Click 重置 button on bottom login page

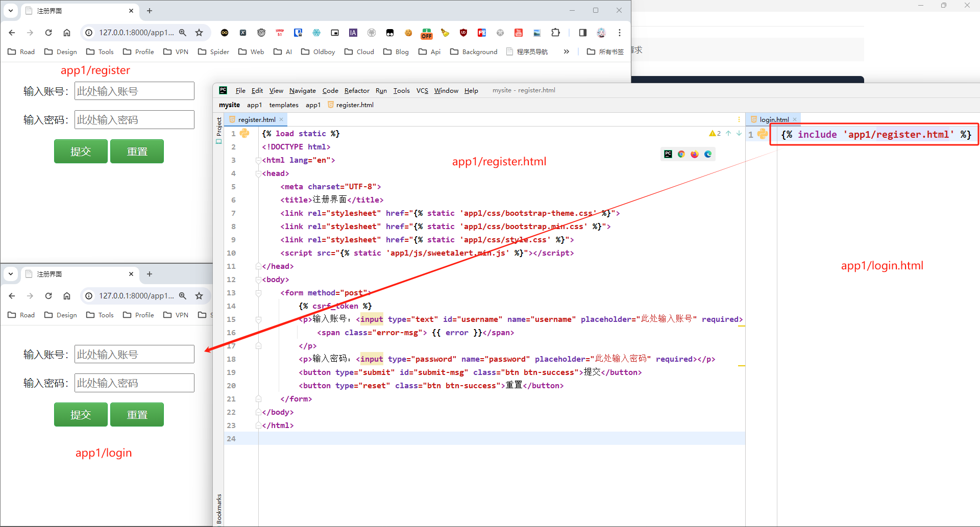point(137,415)
